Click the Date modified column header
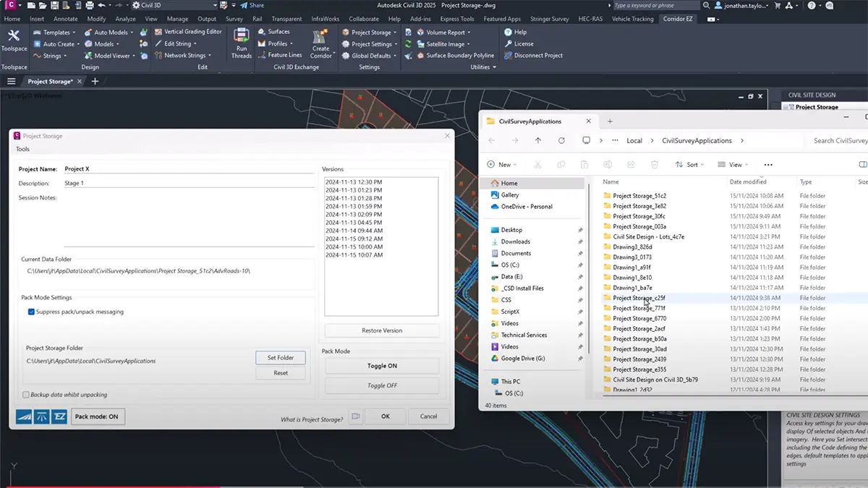The height and width of the screenshot is (488, 868). coord(748,182)
